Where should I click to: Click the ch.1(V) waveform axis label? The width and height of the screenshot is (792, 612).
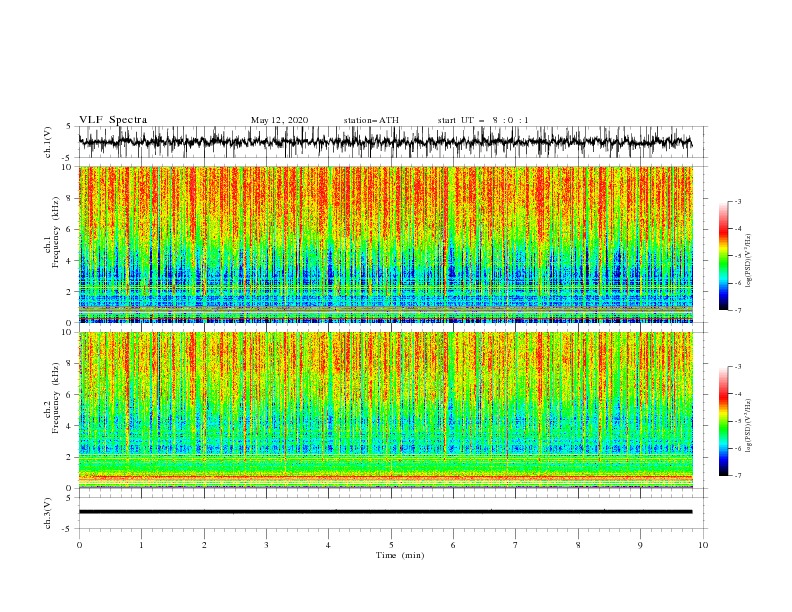point(48,142)
